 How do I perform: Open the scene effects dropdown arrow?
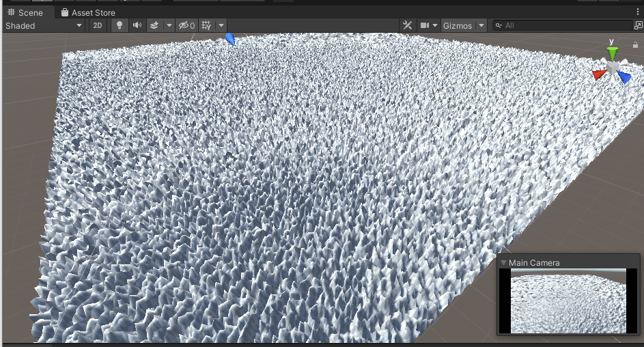pos(169,25)
